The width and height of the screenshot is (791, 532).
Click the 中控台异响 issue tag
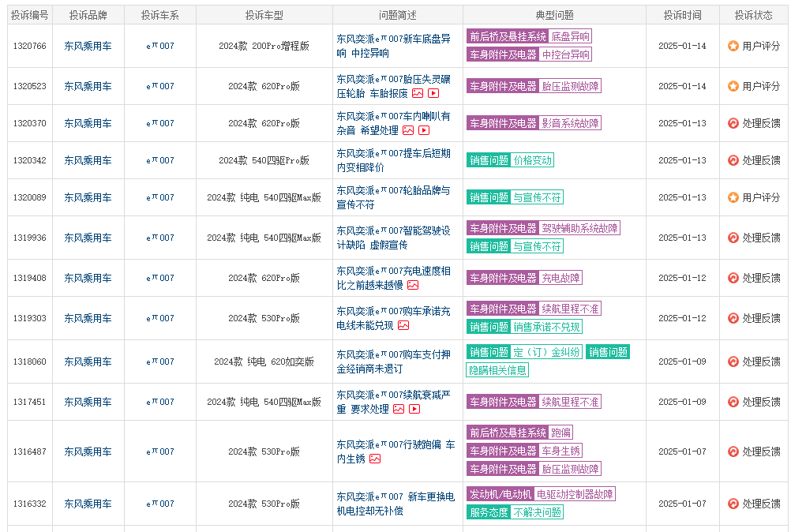coord(565,54)
